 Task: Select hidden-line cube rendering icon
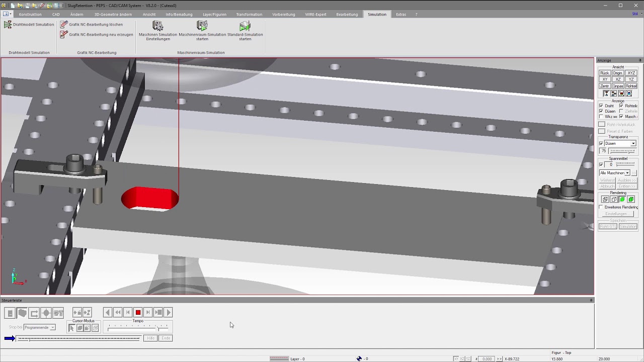(614, 200)
